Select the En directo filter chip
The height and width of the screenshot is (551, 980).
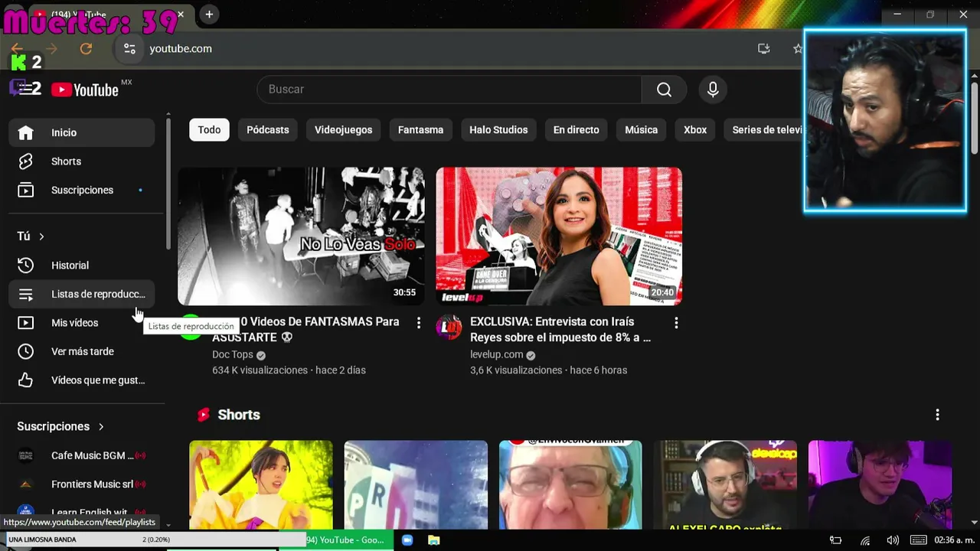tap(577, 130)
